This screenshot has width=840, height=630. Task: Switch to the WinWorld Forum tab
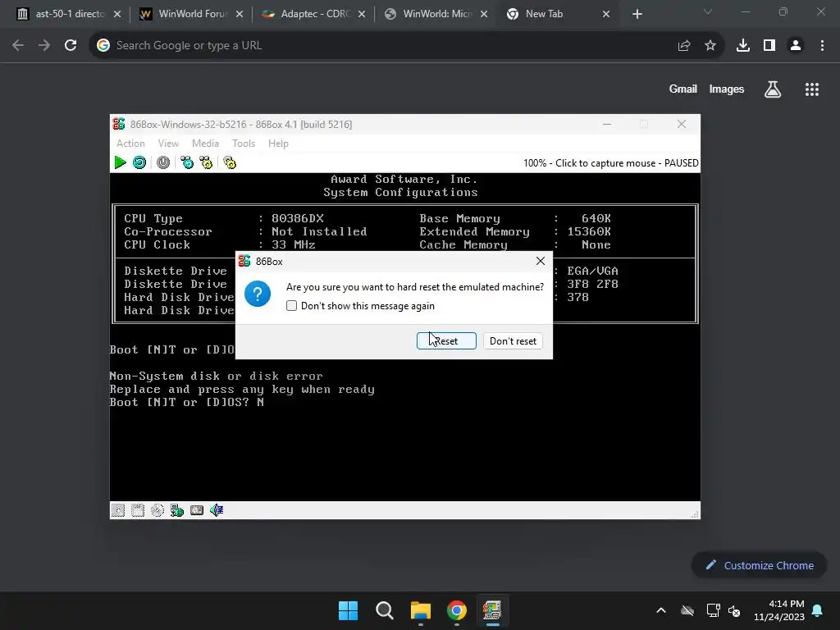(189, 14)
